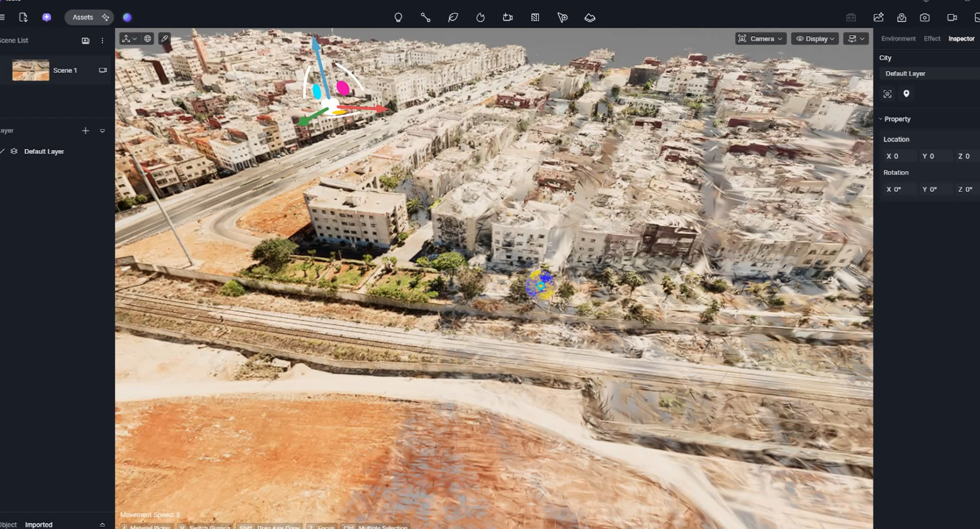
Task: Add a new layer with plus button
Action: 85,131
